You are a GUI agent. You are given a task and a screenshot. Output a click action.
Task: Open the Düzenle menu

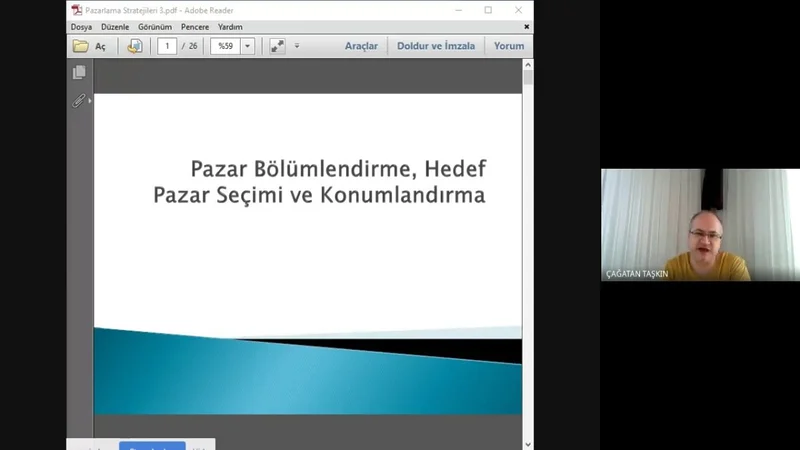point(115,27)
